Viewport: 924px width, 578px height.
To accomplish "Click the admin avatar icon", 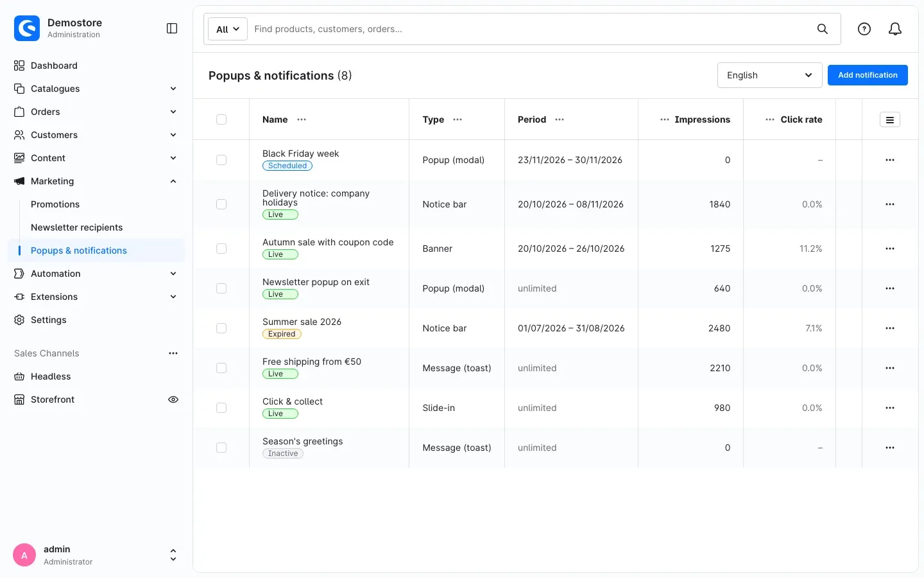I will (24, 555).
